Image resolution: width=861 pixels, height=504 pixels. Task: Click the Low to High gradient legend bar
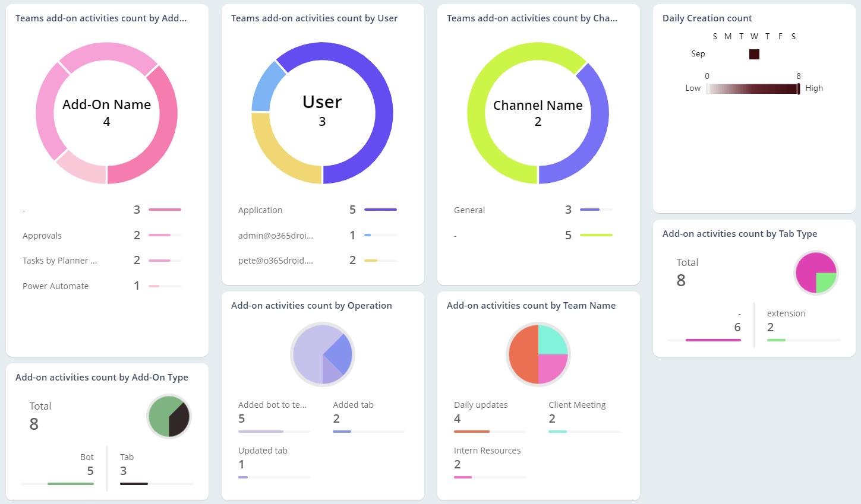753,88
